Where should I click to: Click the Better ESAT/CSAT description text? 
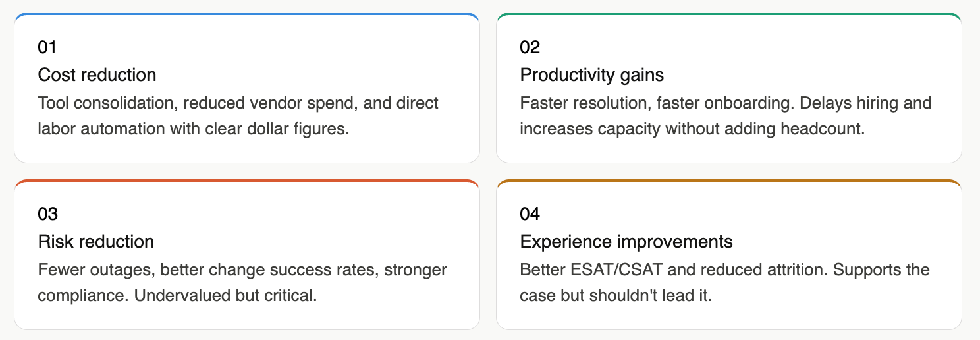[724, 283]
